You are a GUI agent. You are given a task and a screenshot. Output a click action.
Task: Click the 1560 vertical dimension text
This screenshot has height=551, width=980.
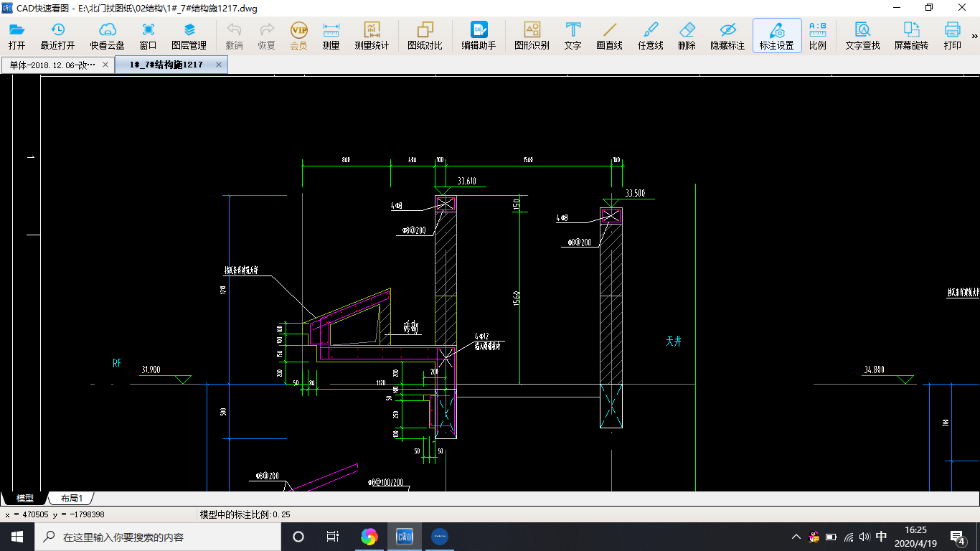tap(516, 300)
